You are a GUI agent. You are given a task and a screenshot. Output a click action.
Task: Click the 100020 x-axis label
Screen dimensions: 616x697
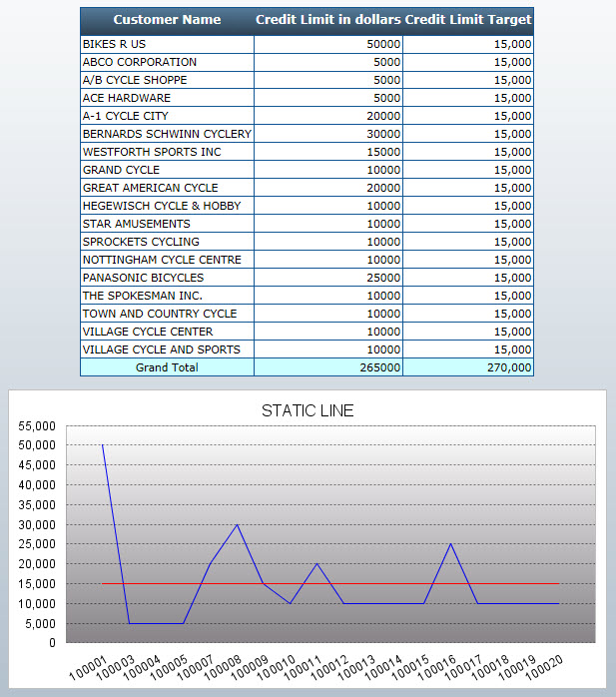point(544,668)
